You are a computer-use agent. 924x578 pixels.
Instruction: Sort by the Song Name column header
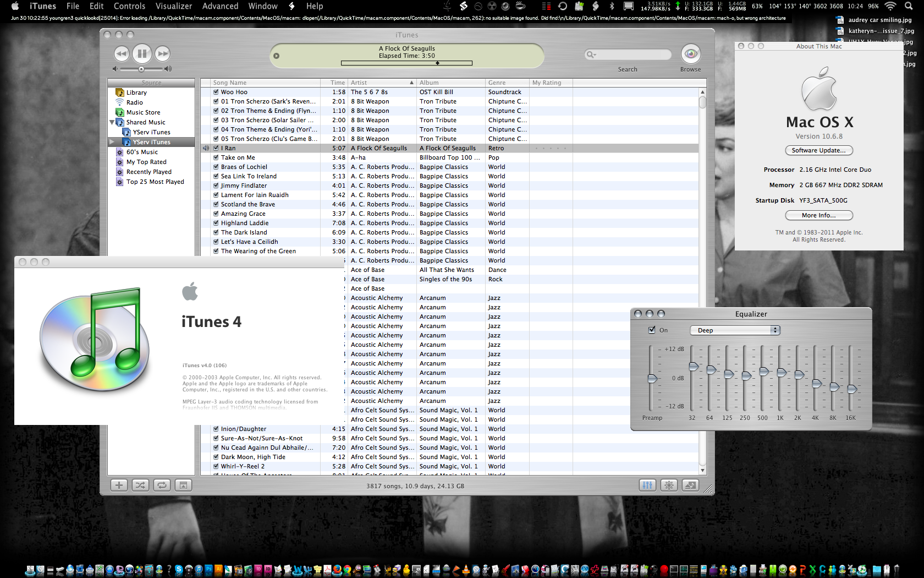click(x=266, y=83)
